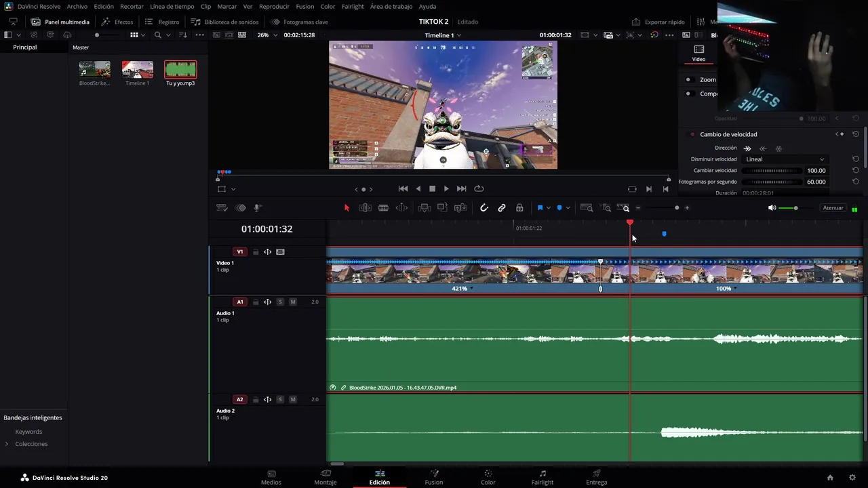
Task: Activate the trim edit mode tool
Action: click(x=365, y=208)
